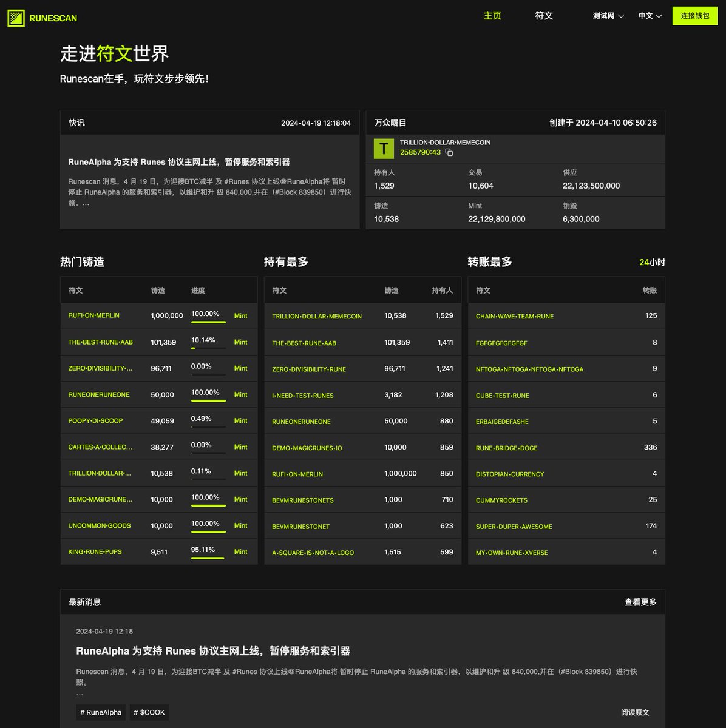The width and height of the screenshot is (726, 728).
Task: Click the 24小时 time filter
Action: coord(652,262)
